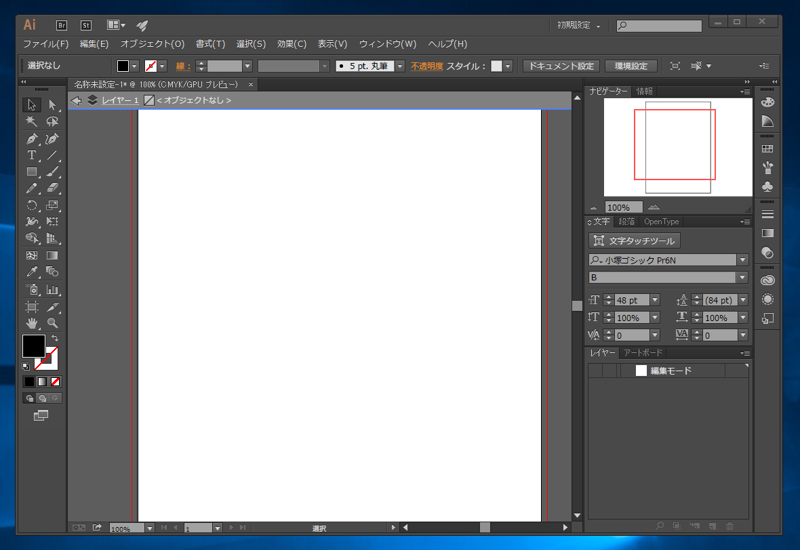The width and height of the screenshot is (800, 550).
Task: Click the レイヤー 1 breadcrumb link
Action: (120, 101)
